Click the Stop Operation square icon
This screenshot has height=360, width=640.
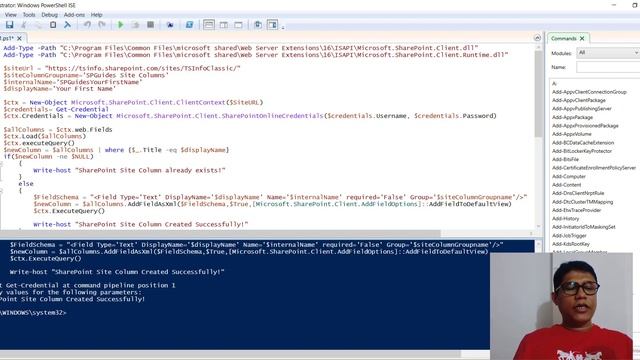tap(150, 25)
